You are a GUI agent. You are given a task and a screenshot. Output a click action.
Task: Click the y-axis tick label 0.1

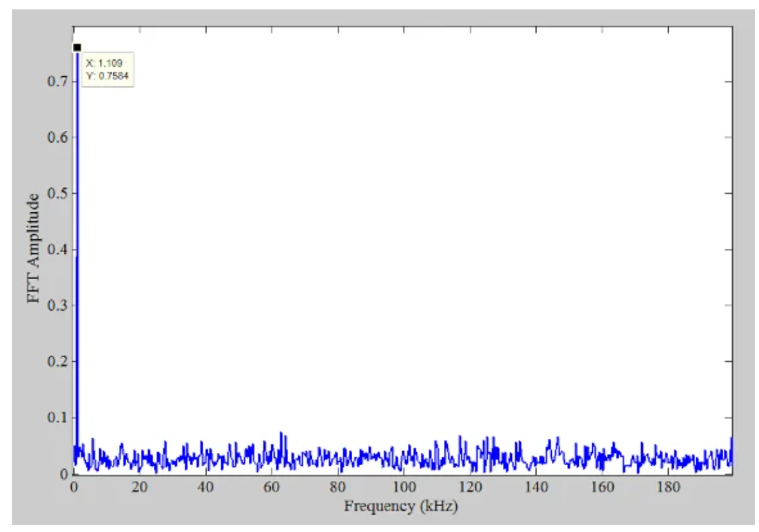pyautogui.click(x=57, y=418)
